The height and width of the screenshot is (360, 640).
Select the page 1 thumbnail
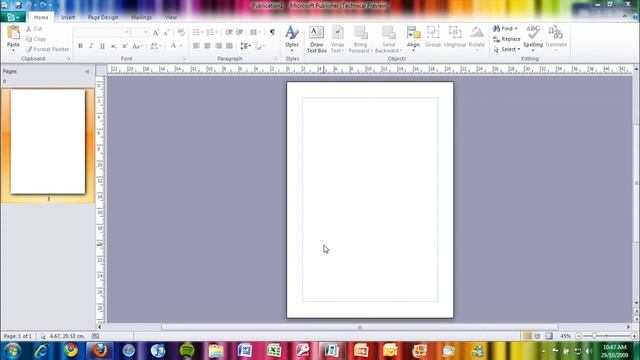coord(48,142)
